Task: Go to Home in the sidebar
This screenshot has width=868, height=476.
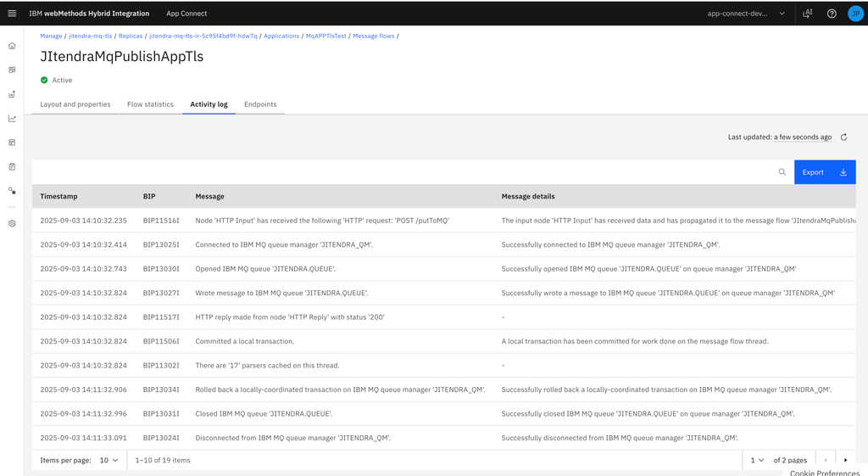Action: [x=12, y=46]
